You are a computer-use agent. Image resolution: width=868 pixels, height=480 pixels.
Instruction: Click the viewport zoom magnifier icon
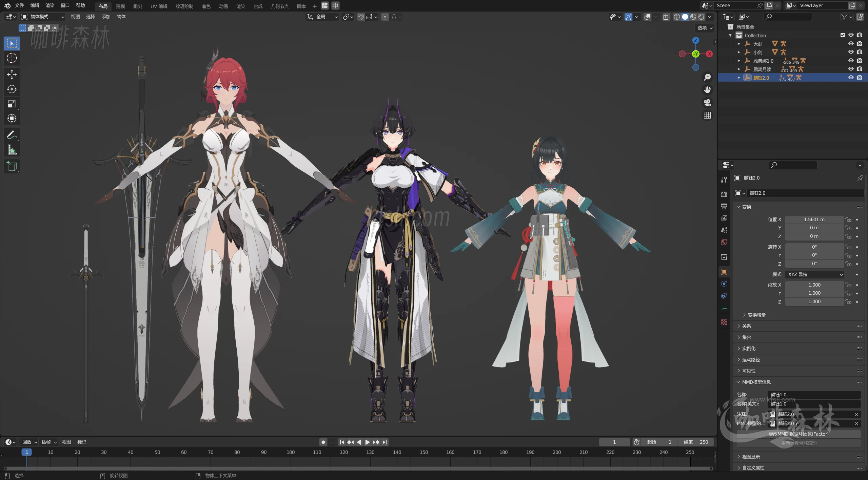point(707,77)
